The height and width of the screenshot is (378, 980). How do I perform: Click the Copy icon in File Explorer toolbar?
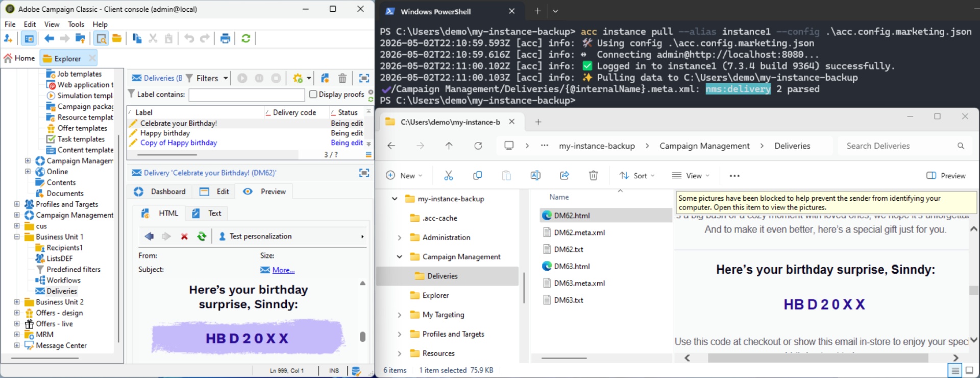point(478,176)
